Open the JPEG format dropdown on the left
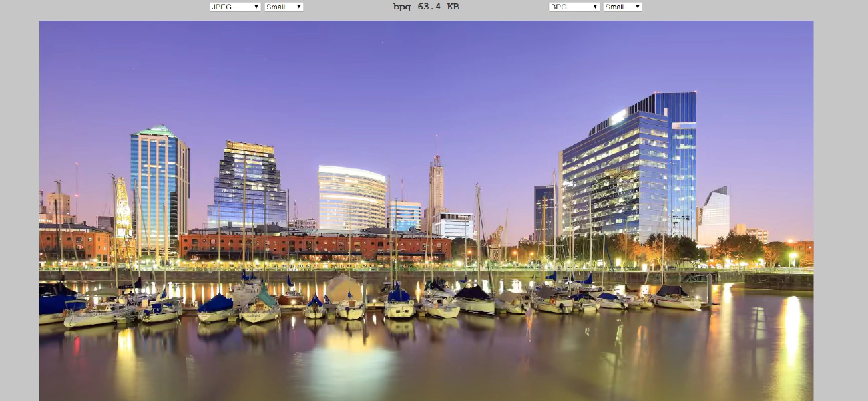 (x=235, y=7)
